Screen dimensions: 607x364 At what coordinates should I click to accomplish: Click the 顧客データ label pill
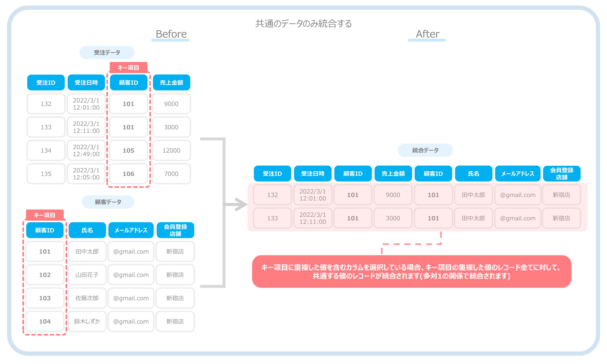click(x=108, y=202)
